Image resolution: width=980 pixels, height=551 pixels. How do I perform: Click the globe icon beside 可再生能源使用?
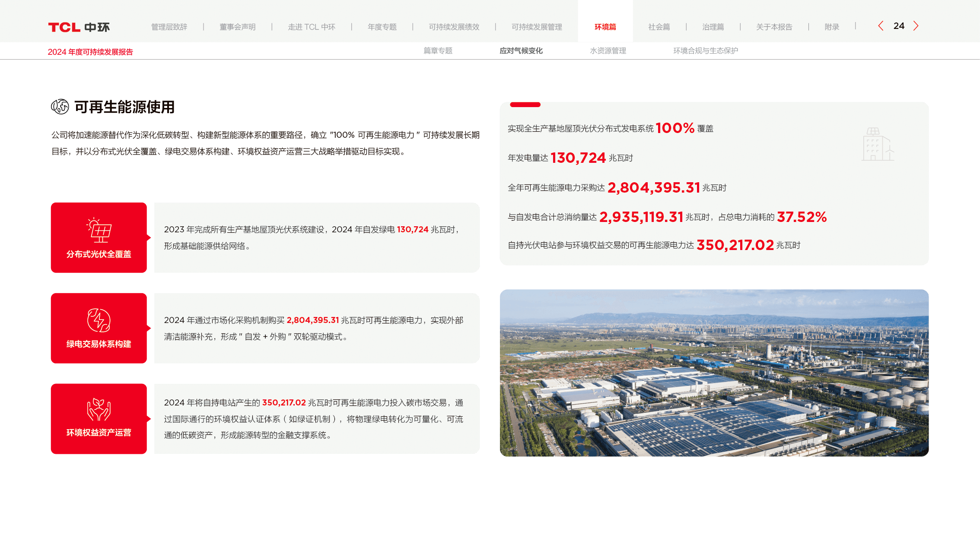point(60,106)
